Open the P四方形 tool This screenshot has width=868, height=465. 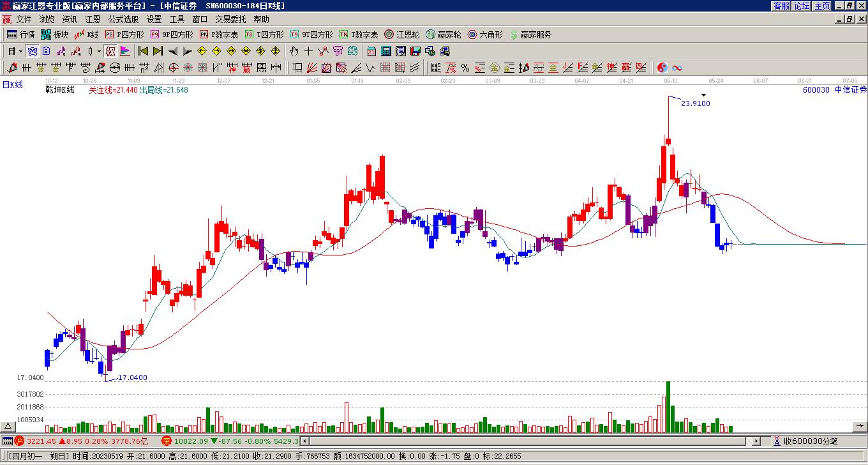tap(124, 34)
